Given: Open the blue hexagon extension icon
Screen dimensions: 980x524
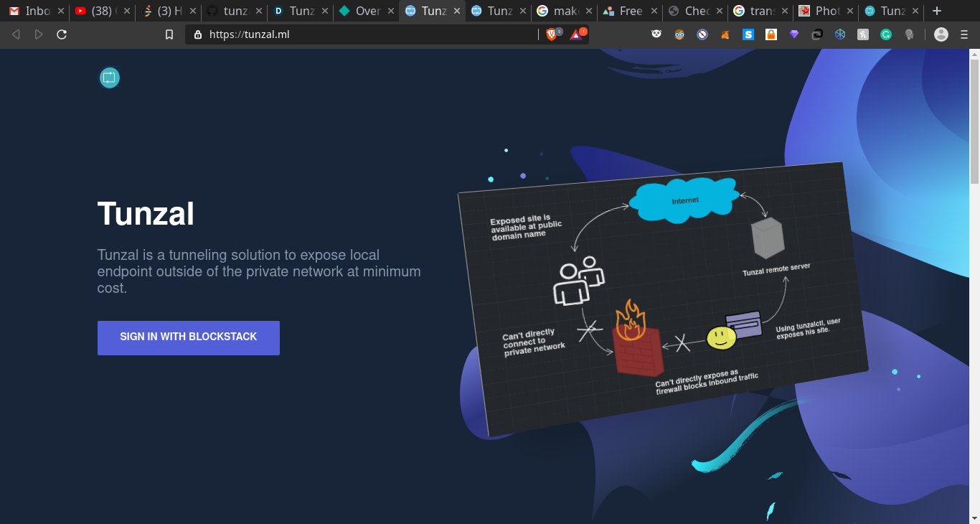Looking at the screenshot, I should click(x=840, y=34).
